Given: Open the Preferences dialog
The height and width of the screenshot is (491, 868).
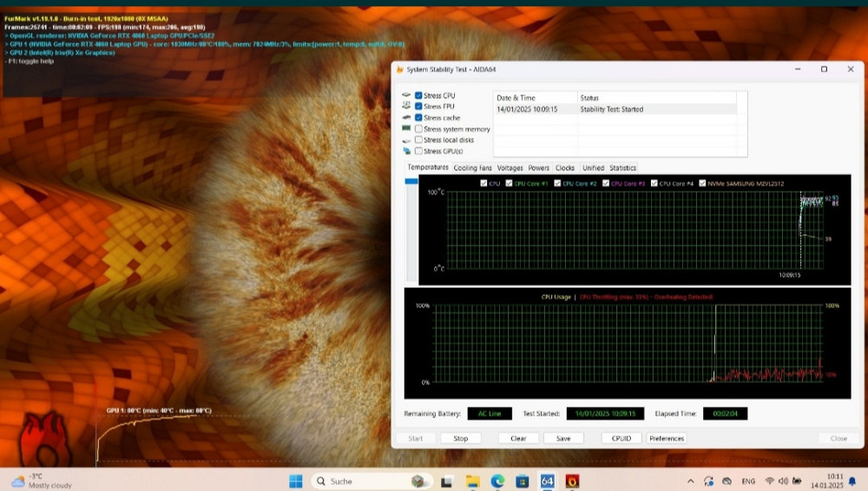Looking at the screenshot, I should tap(667, 438).
